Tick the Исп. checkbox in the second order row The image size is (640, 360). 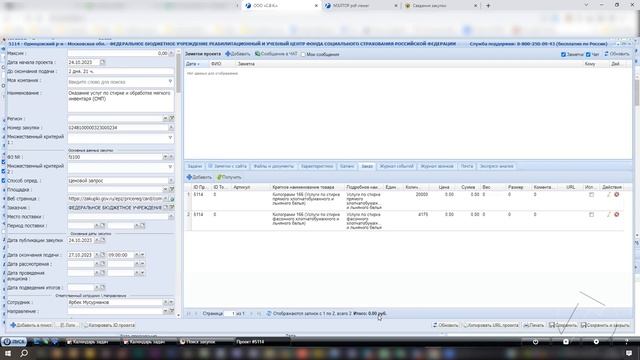coord(591,214)
